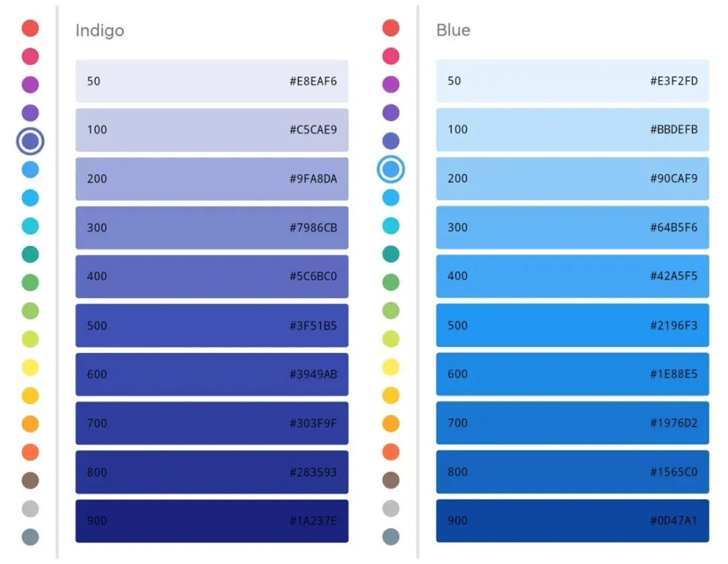Select the yellow dot beside the Blue panel
The height and width of the screenshot is (564, 728).
tap(391, 367)
